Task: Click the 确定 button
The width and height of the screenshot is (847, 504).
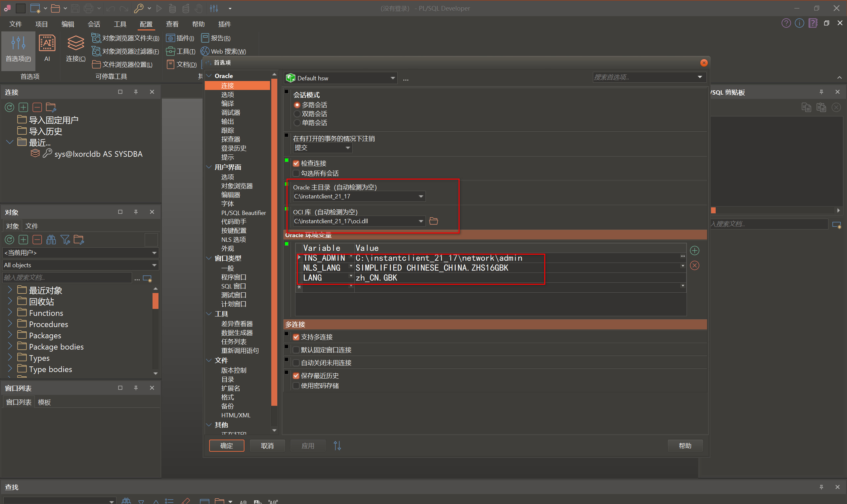Action: tap(226, 445)
